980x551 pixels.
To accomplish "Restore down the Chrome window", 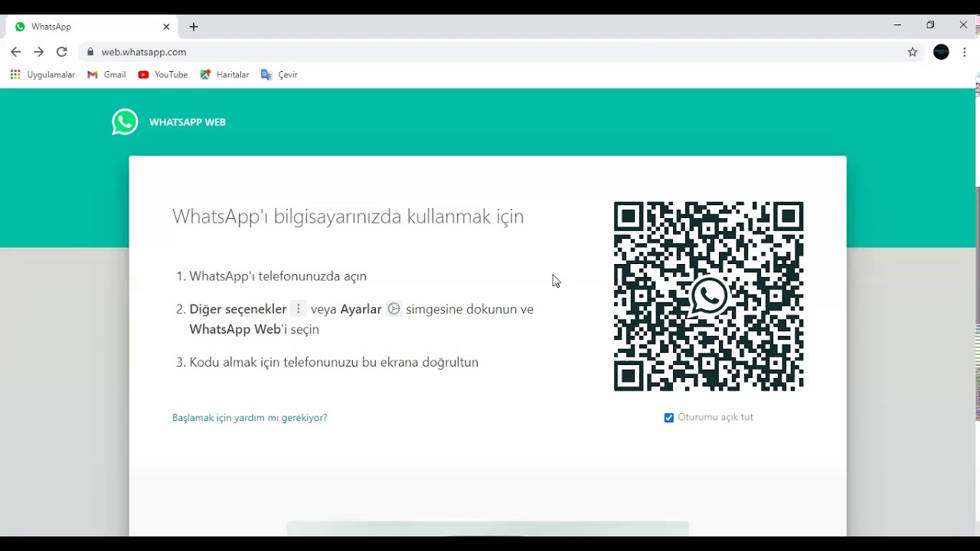I will (x=930, y=25).
